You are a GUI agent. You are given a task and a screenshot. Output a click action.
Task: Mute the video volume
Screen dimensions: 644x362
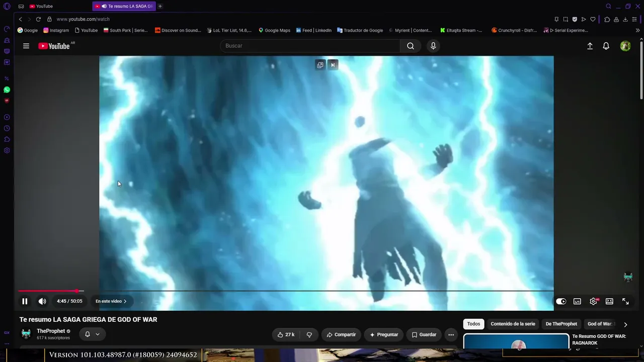[42, 301]
